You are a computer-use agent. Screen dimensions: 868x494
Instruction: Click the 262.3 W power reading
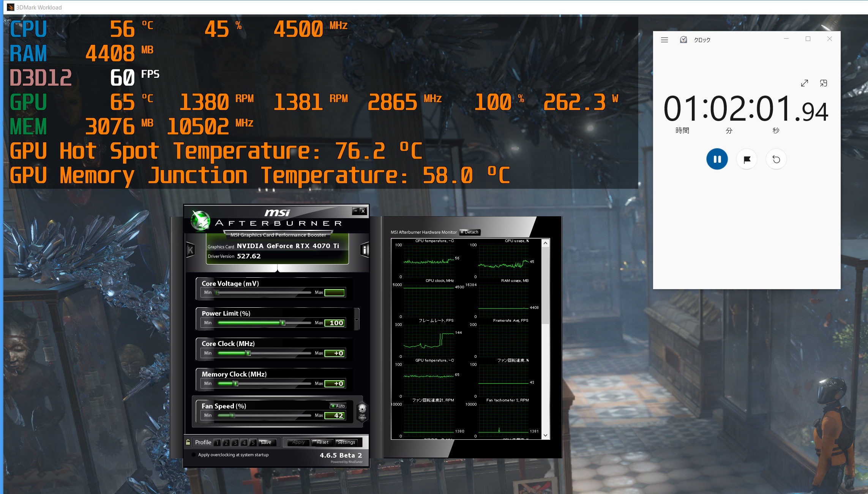581,102
